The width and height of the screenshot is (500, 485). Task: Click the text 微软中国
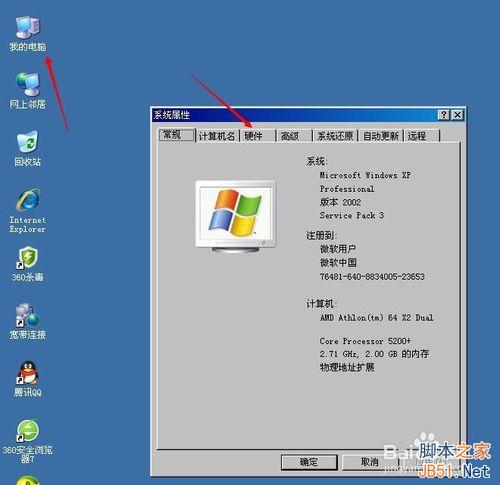338,263
